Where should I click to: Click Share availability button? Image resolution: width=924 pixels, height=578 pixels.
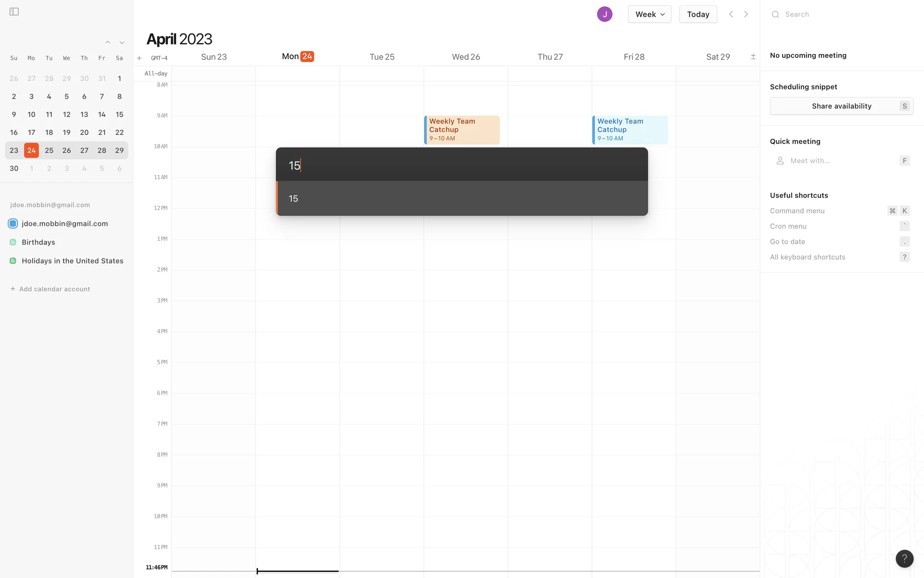(841, 106)
